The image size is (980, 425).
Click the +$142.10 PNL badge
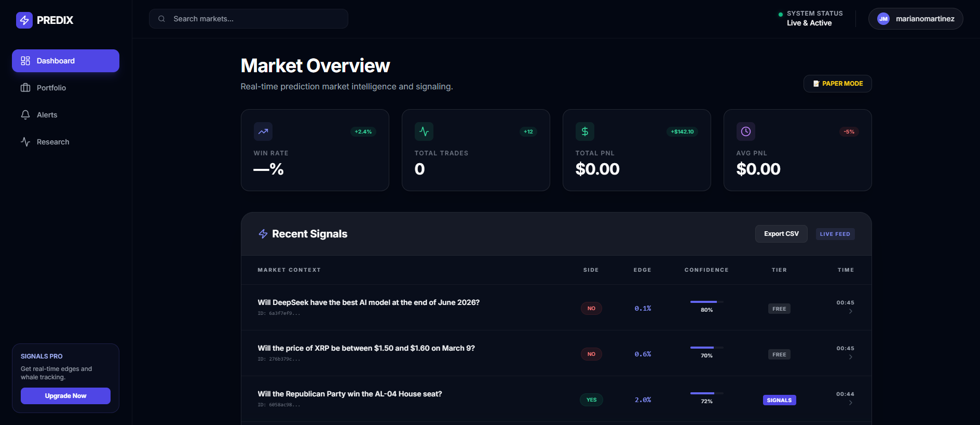pyautogui.click(x=682, y=131)
